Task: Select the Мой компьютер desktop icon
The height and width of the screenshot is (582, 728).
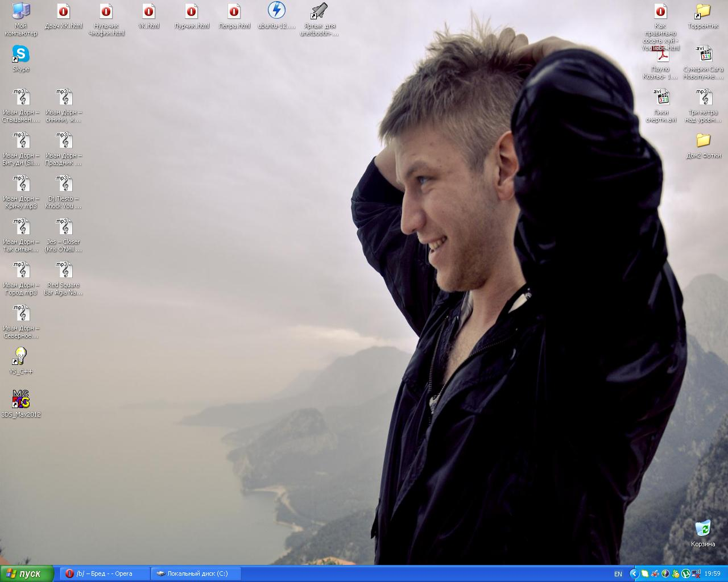Action: (21, 11)
